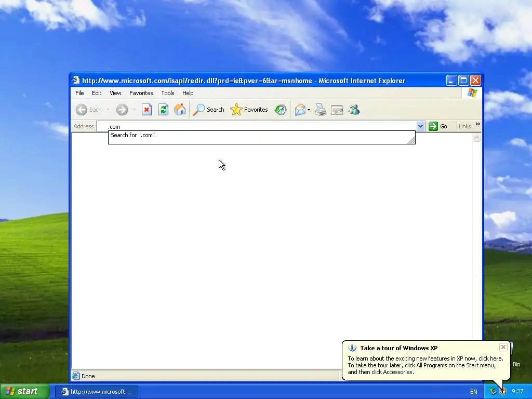Open the Edit menu

[97, 93]
